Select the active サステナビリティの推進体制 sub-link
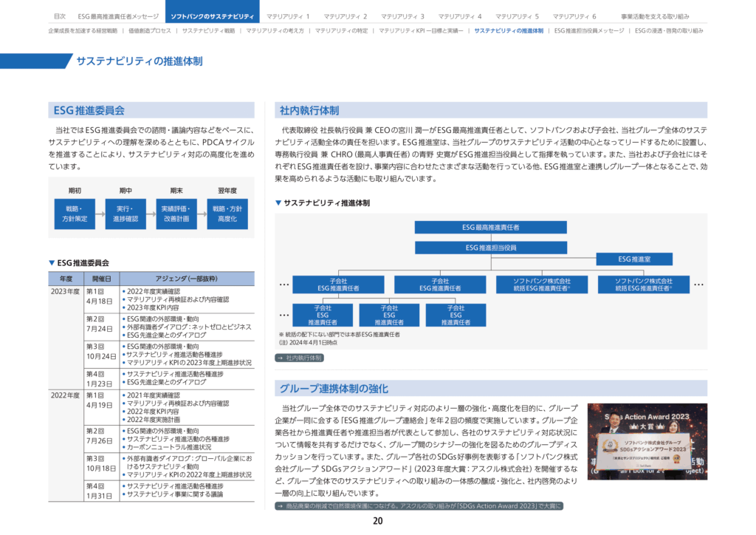 point(509,31)
